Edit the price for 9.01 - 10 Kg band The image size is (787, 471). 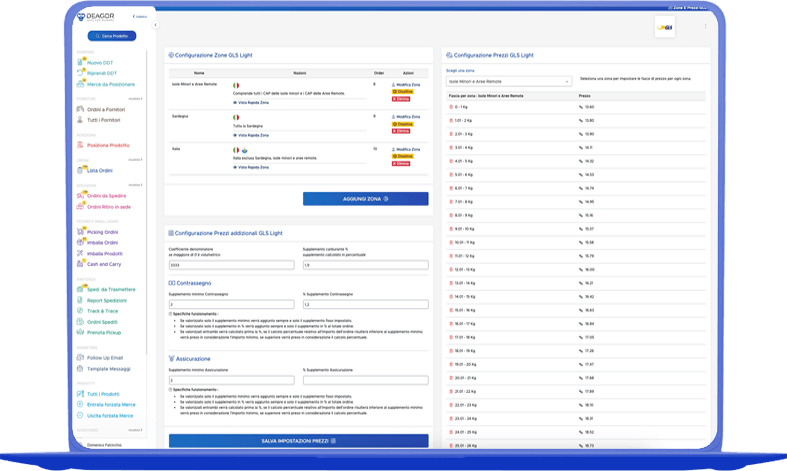coord(581,229)
